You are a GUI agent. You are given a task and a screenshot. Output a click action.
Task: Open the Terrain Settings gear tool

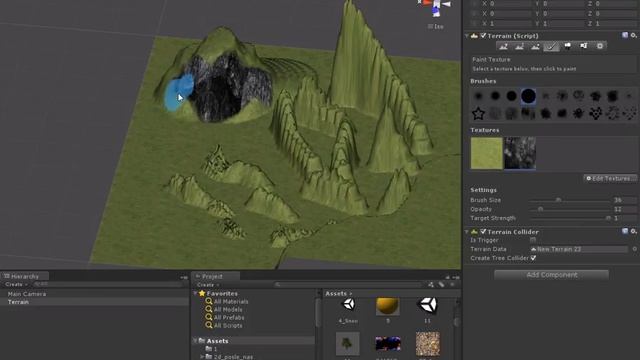[600, 46]
